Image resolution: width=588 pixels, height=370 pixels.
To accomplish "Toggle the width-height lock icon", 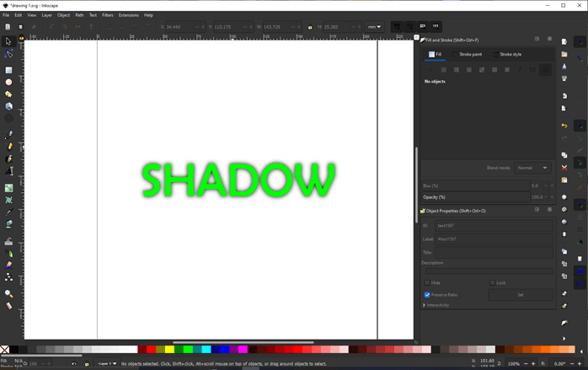I will [x=310, y=27].
